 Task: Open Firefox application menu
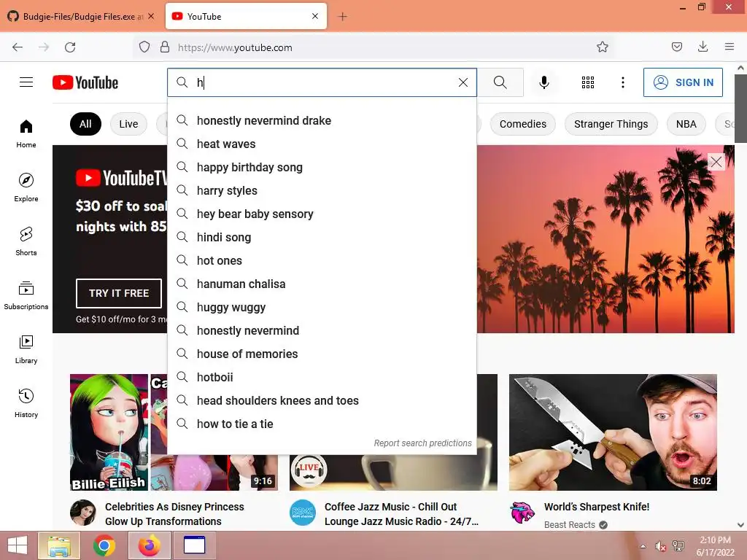tap(729, 47)
